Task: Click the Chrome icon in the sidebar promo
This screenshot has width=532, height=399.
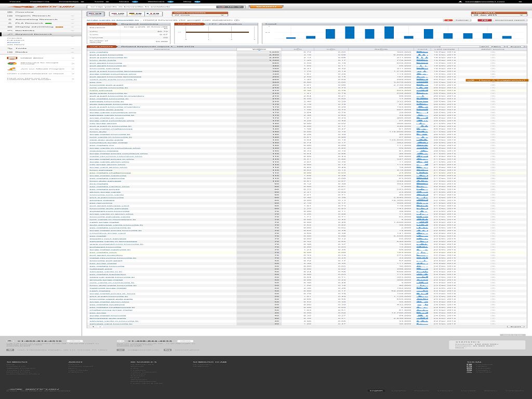Action: tap(12, 63)
